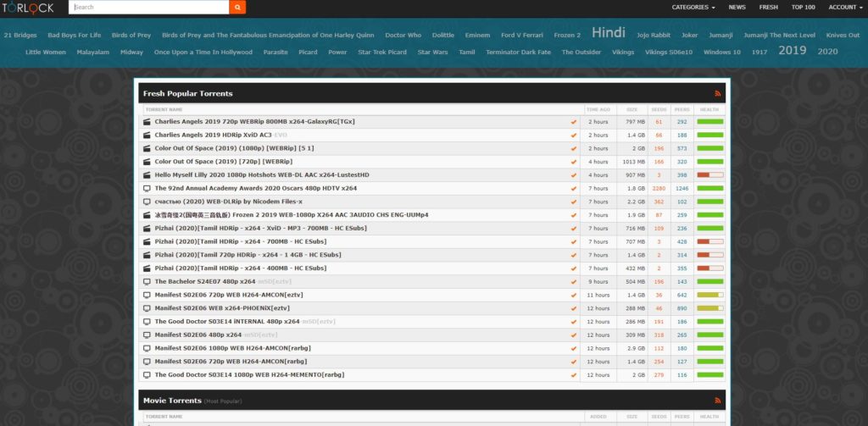The image size is (868, 426).
Task: Click size 797 MB on Charlies Angels row
Action: (x=636, y=122)
